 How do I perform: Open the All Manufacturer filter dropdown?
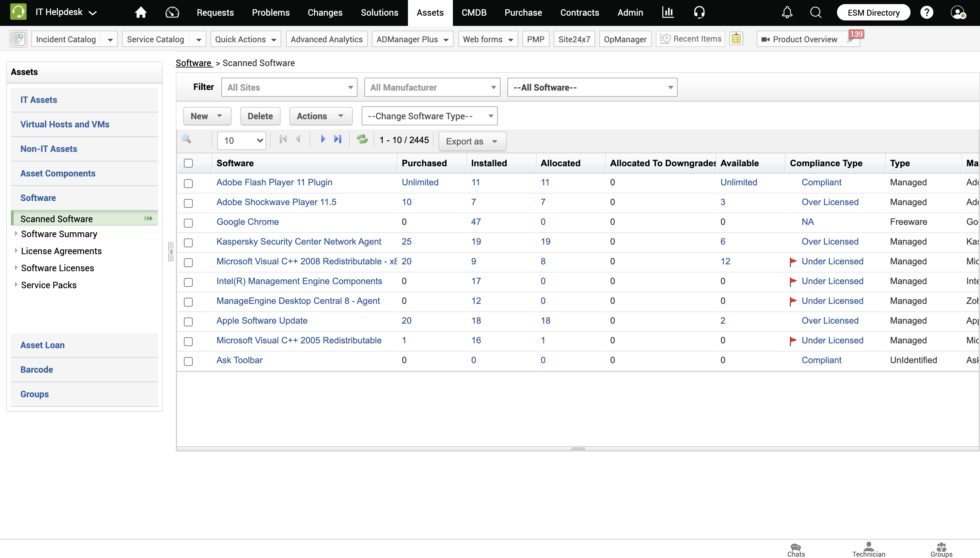point(432,87)
